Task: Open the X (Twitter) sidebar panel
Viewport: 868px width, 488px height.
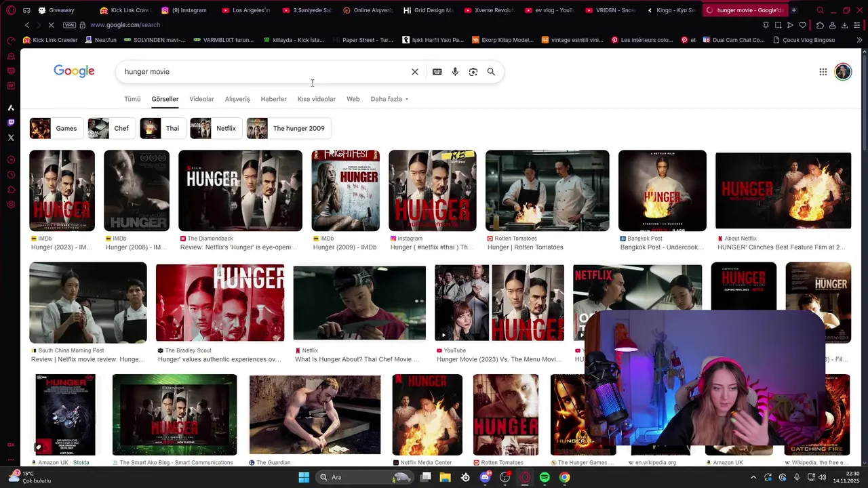Action: click(11, 138)
